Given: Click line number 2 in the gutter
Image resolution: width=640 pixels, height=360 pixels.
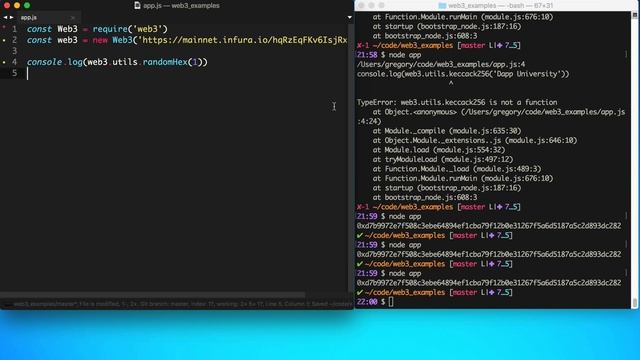Looking at the screenshot, I should (14, 40).
